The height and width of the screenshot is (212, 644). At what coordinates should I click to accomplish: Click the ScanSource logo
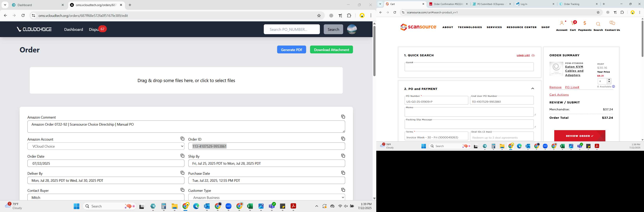418,27
